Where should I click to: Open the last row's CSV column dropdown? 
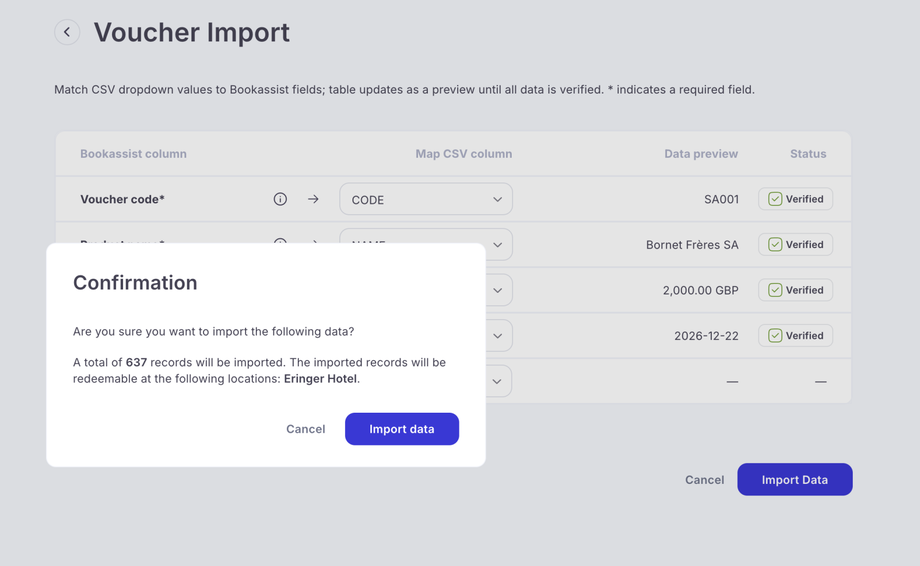(497, 381)
